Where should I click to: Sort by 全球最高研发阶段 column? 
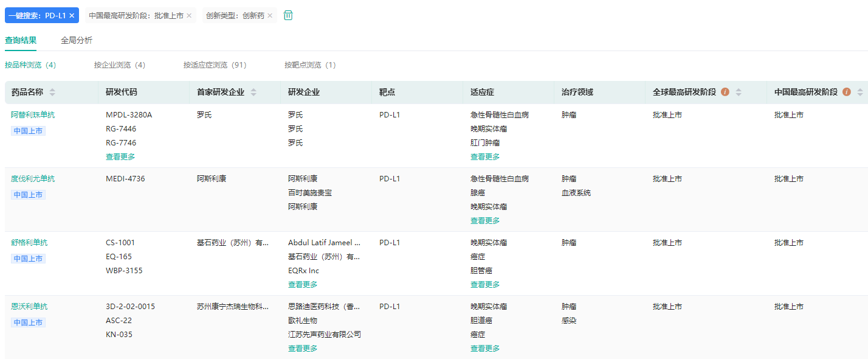click(x=739, y=92)
